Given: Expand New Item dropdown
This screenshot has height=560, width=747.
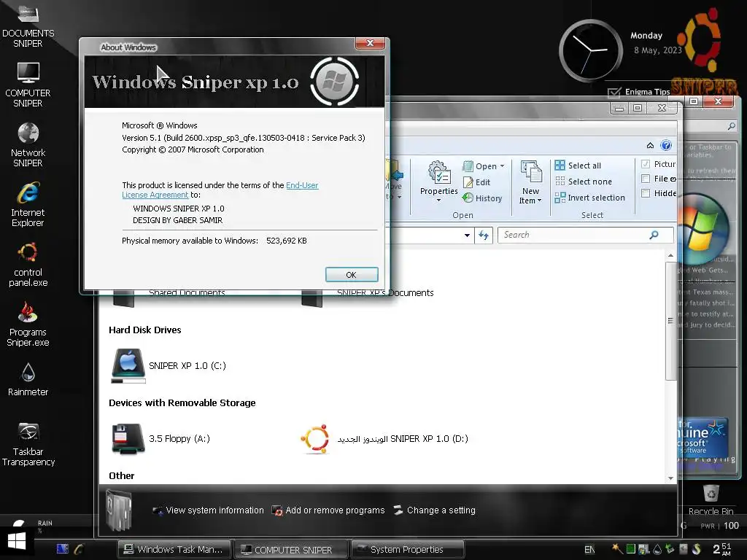Looking at the screenshot, I should (x=530, y=195).
